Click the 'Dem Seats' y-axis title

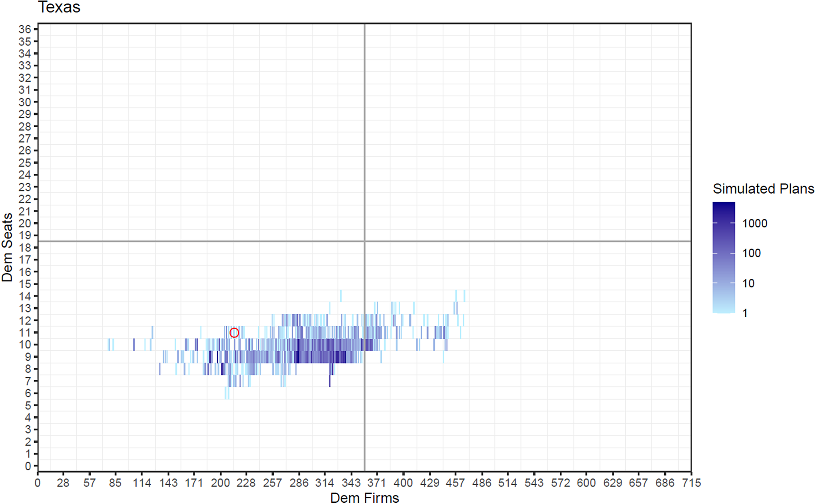7,248
